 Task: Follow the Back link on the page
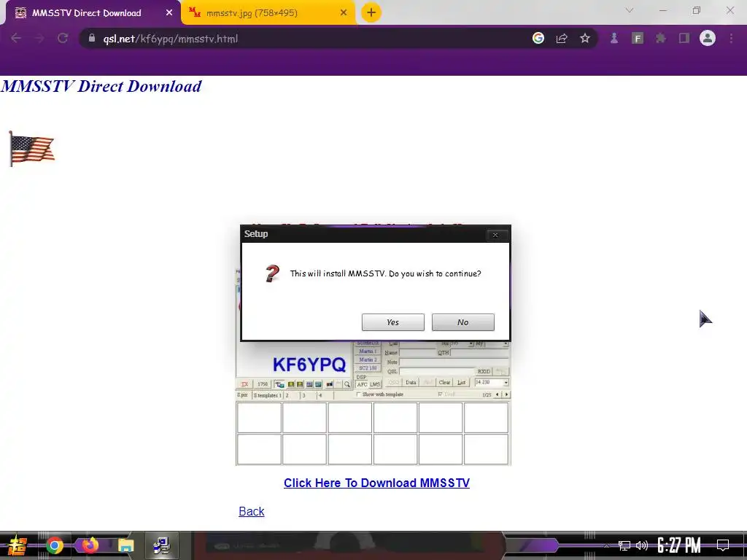pyautogui.click(x=252, y=511)
